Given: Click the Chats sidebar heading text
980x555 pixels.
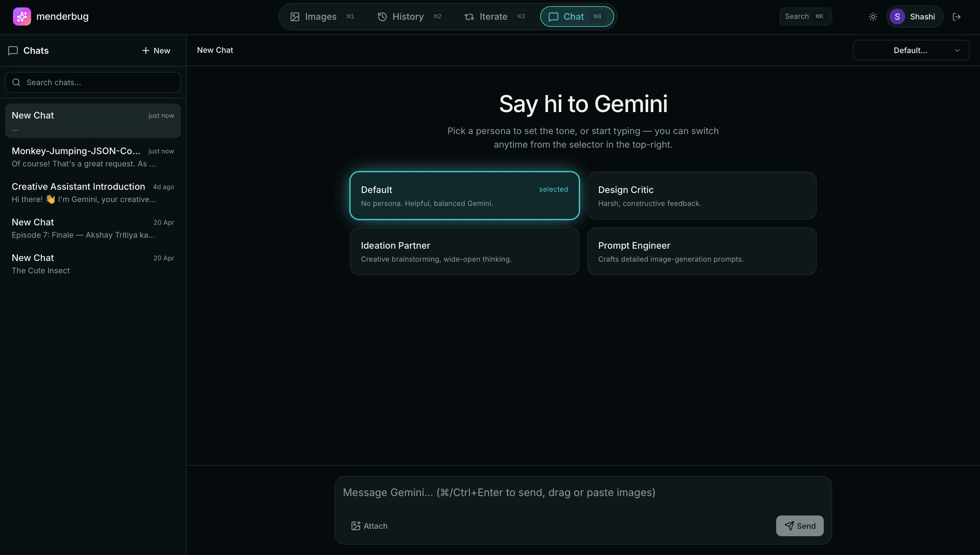Looking at the screenshot, I should click(36, 51).
